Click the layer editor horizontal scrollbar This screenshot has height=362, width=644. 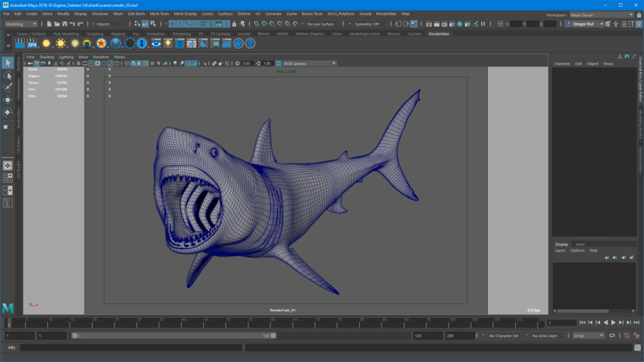point(582,310)
